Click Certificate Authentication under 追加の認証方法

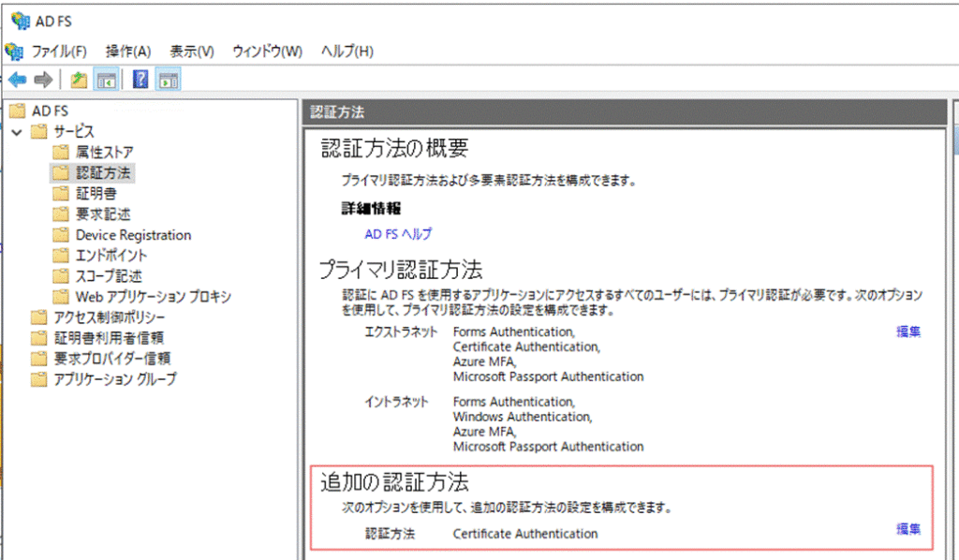coord(525,534)
